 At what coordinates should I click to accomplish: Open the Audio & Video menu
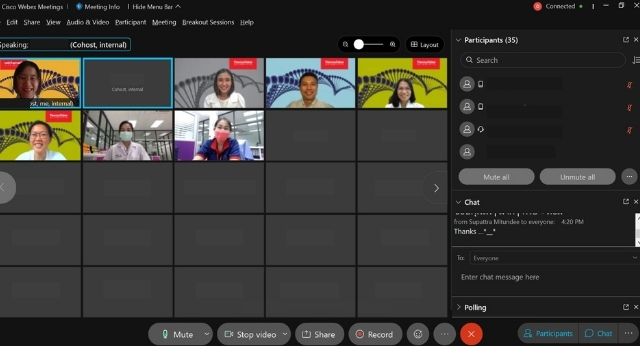tap(88, 22)
